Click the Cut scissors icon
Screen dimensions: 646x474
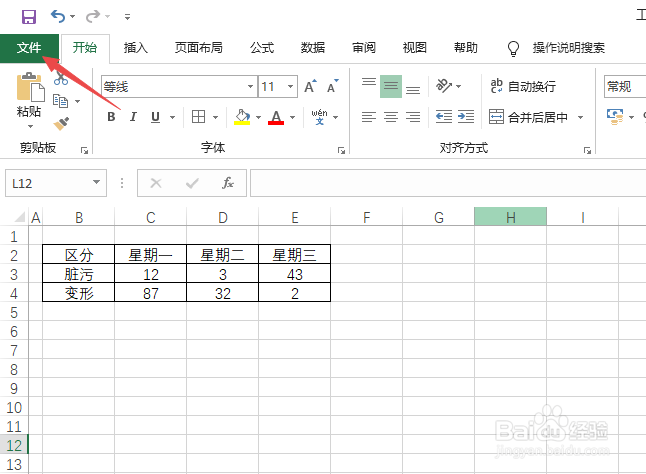(61, 78)
